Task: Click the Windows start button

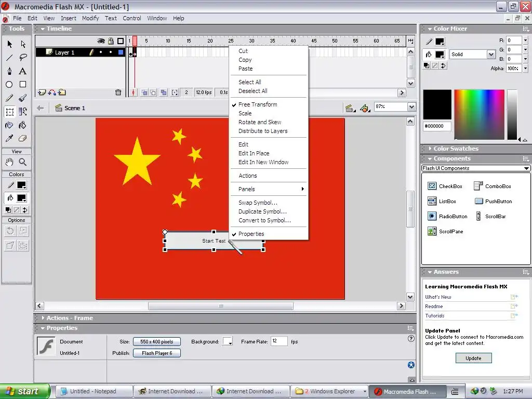Action: click(x=24, y=391)
